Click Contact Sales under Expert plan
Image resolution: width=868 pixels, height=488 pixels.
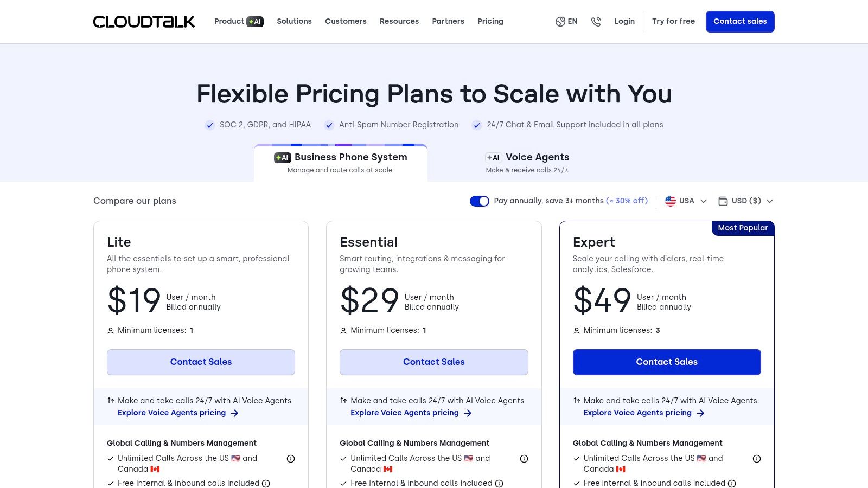coord(667,362)
